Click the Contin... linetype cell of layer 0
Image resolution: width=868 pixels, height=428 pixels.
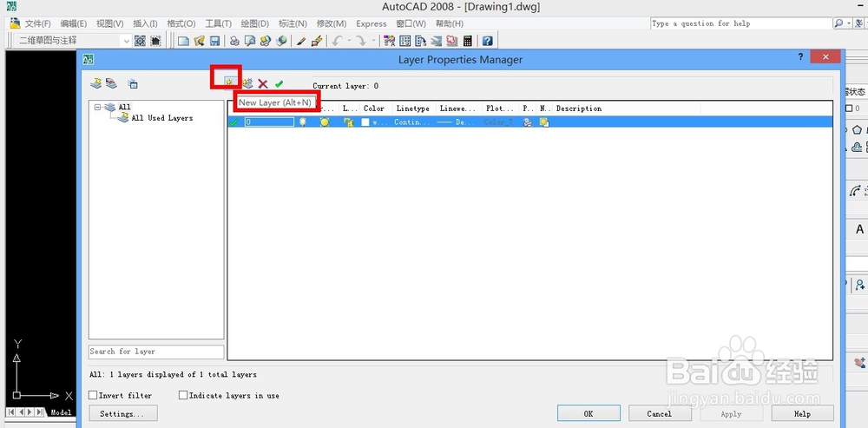(x=411, y=122)
